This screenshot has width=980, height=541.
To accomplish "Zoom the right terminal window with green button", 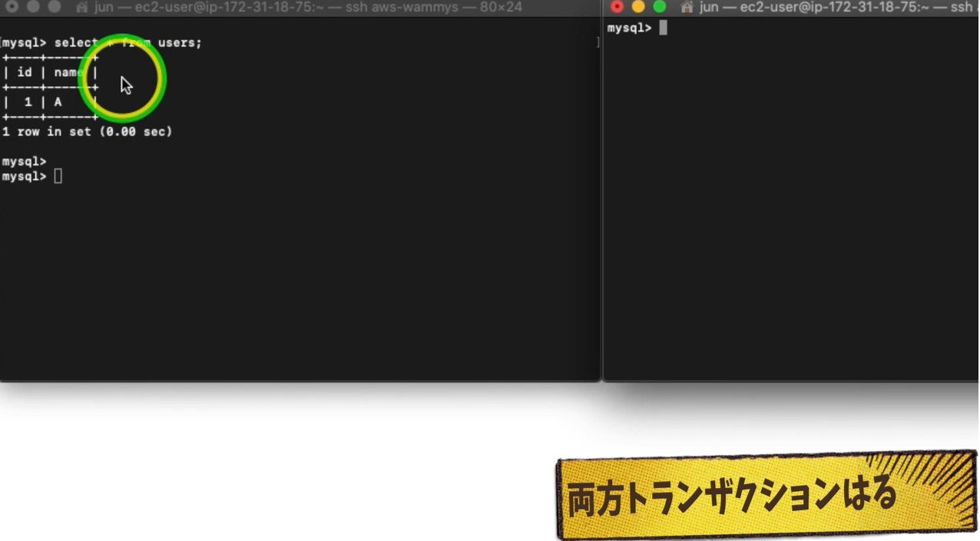I will 660,7.
